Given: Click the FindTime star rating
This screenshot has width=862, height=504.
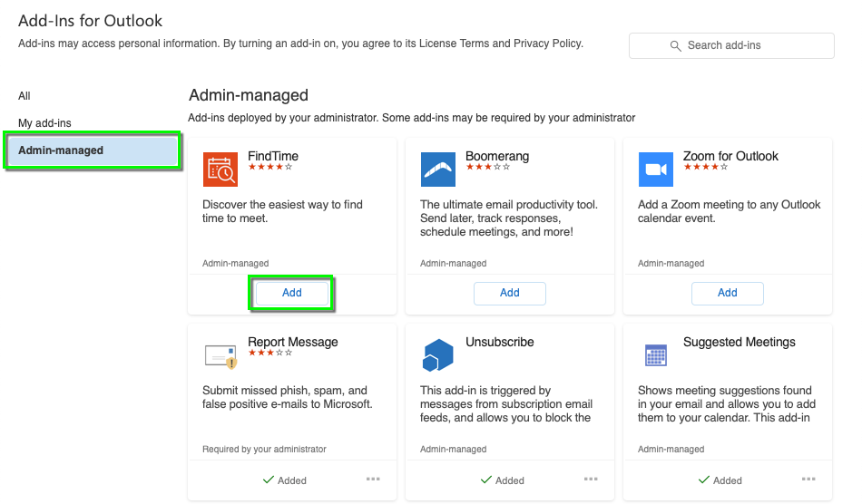Looking at the screenshot, I should point(269,167).
